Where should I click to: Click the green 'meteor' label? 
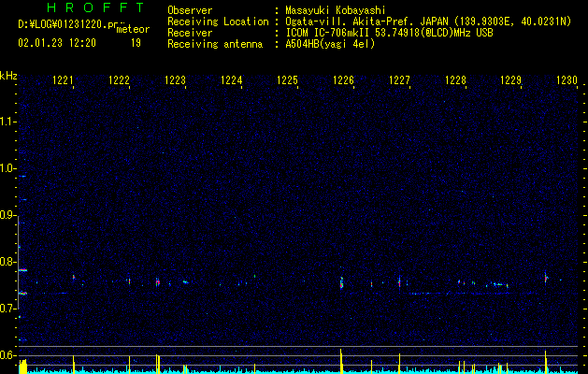click(x=133, y=29)
